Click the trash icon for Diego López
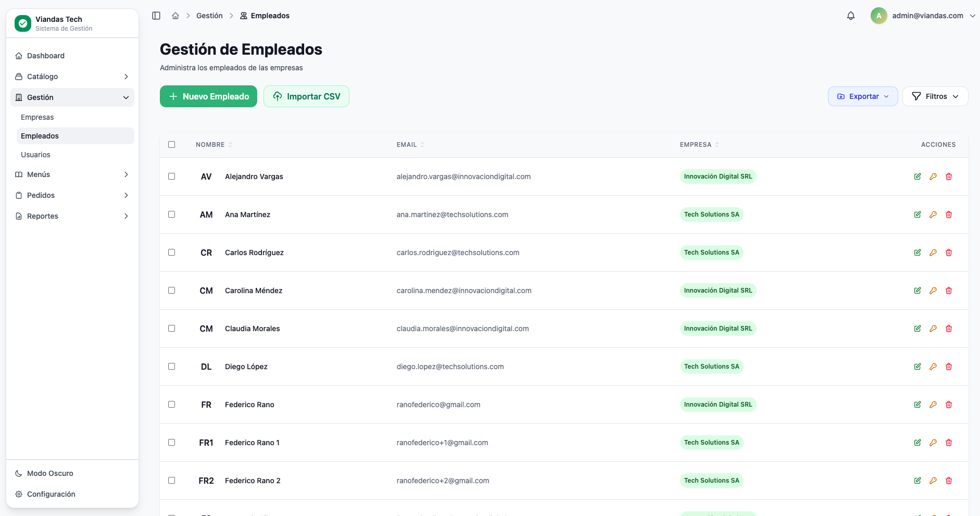This screenshot has width=980, height=516. (x=949, y=367)
